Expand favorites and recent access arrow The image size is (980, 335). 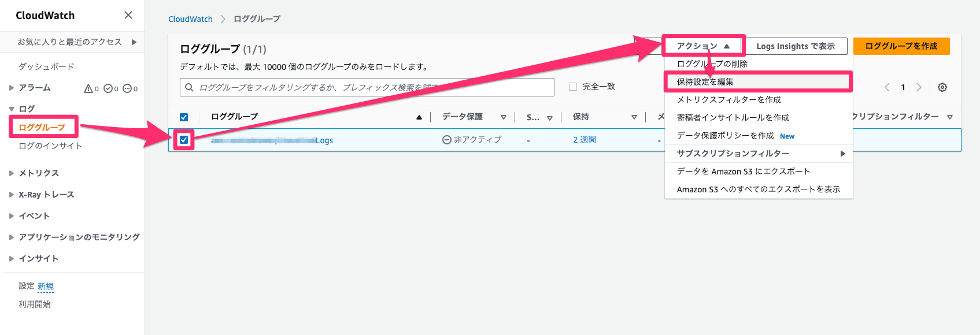click(x=134, y=42)
